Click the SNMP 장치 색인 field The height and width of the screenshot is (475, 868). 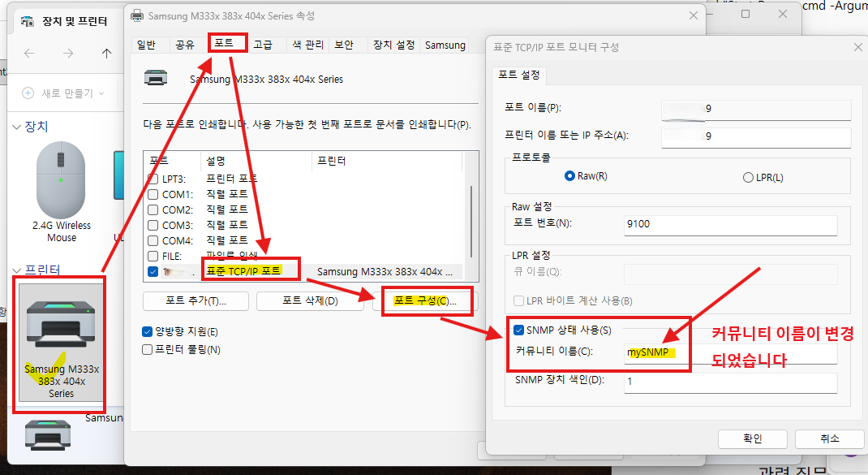click(x=731, y=382)
